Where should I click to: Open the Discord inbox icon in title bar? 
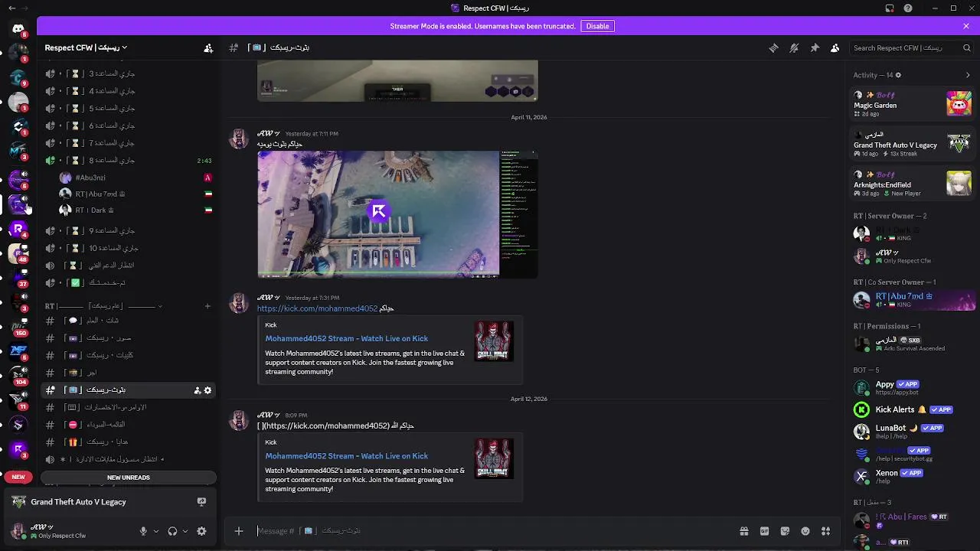890,8
